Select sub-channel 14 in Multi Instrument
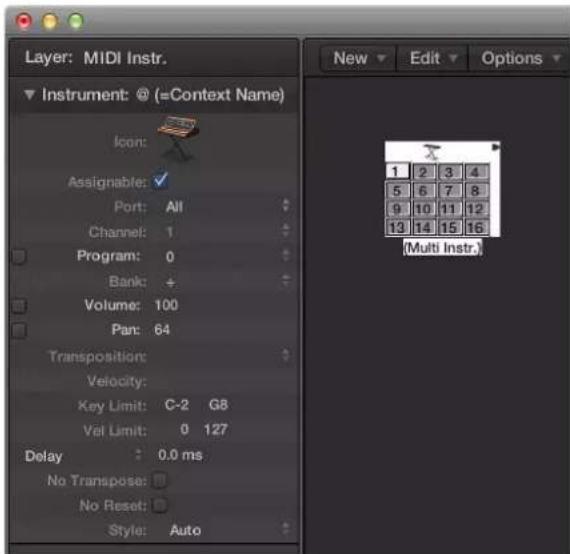This screenshot has height=554, width=570. 424,228
